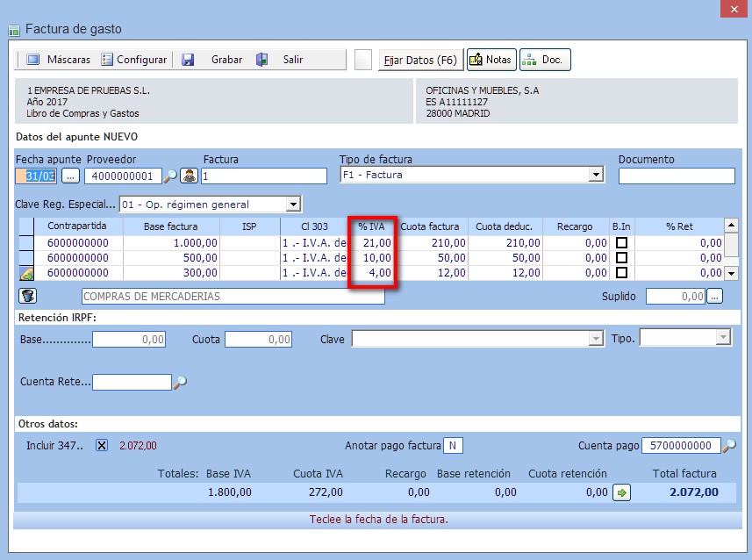Click the Documento input field
Image resolution: width=752 pixels, height=560 pixels.
coord(677,176)
